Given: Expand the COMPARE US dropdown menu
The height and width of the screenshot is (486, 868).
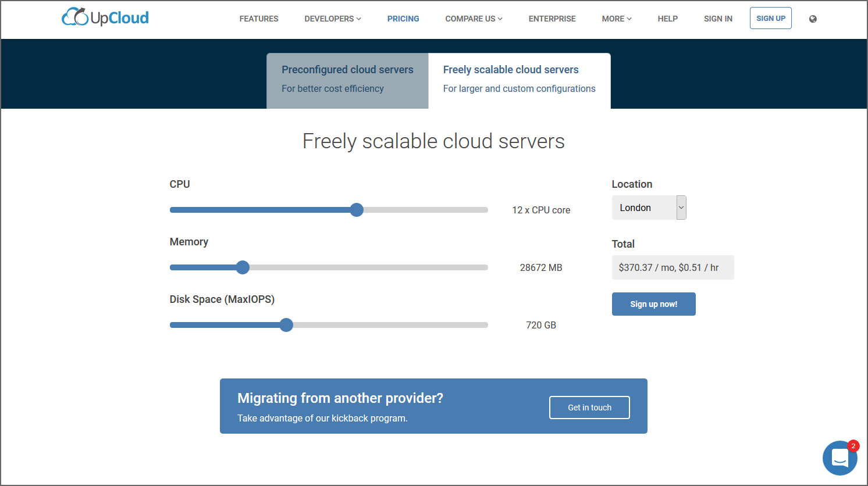Looking at the screenshot, I should click(x=474, y=19).
